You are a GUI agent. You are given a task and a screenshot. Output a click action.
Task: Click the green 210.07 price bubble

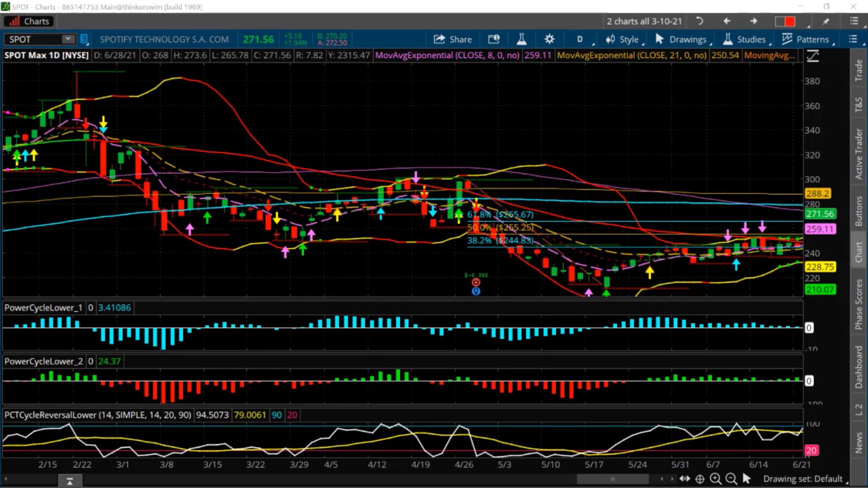point(820,290)
